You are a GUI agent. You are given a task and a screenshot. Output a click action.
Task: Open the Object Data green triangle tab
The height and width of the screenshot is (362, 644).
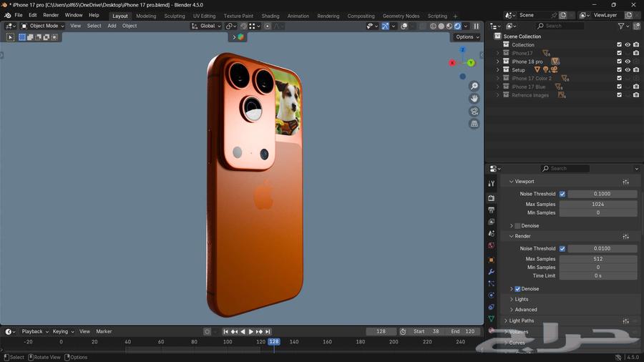click(x=491, y=318)
